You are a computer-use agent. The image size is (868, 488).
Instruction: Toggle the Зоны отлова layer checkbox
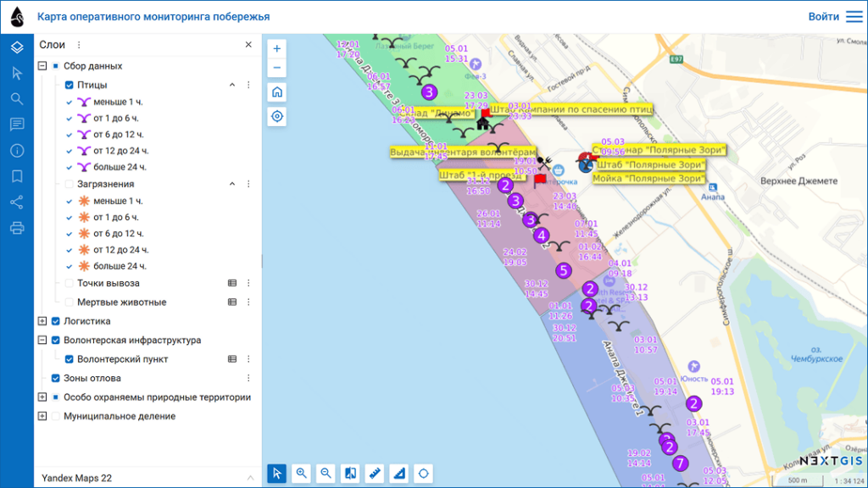coord(56,379)
